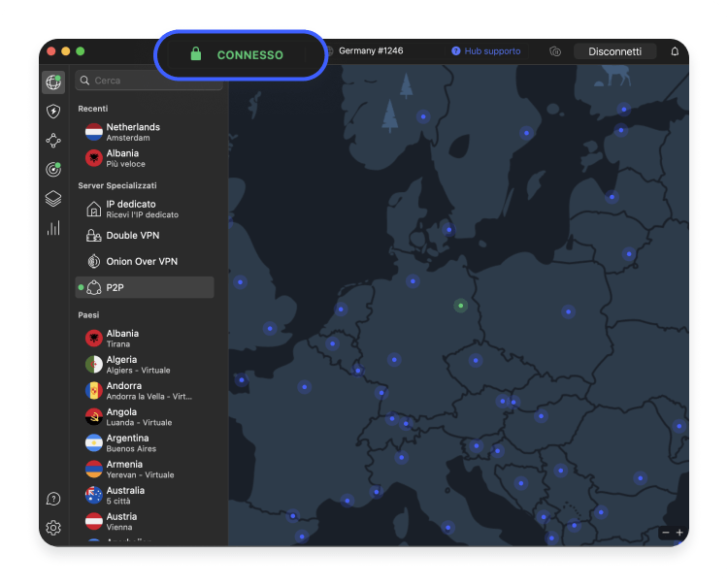The image size is (728, 586).
Task: Connect to Angola Luanda - Virtuale
Action: tap(145, 416)
